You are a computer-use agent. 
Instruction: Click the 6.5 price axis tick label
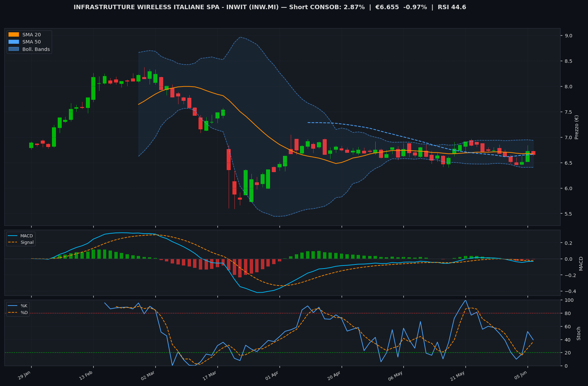[x=569, y=163]
